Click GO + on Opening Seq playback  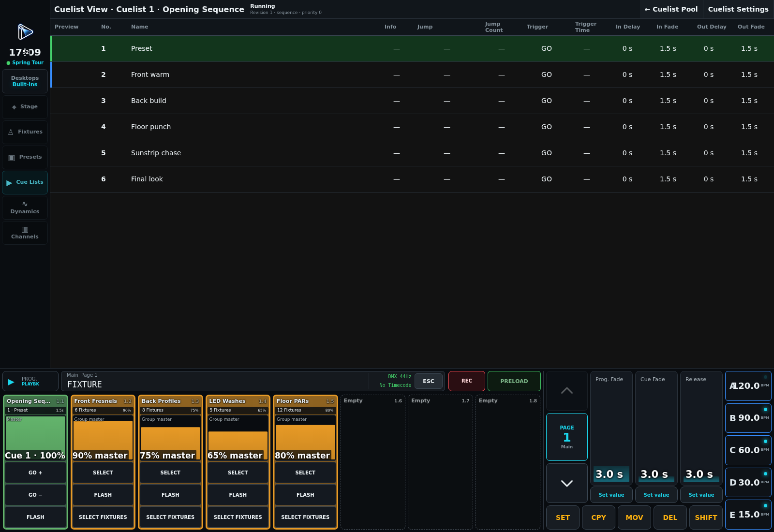point(35,473)
